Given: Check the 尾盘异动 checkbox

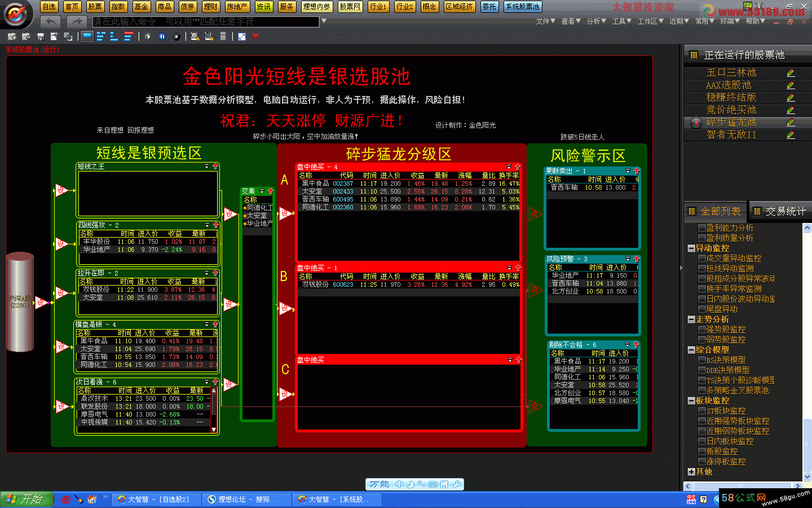Looking at the screenshot, I should 702,309.
